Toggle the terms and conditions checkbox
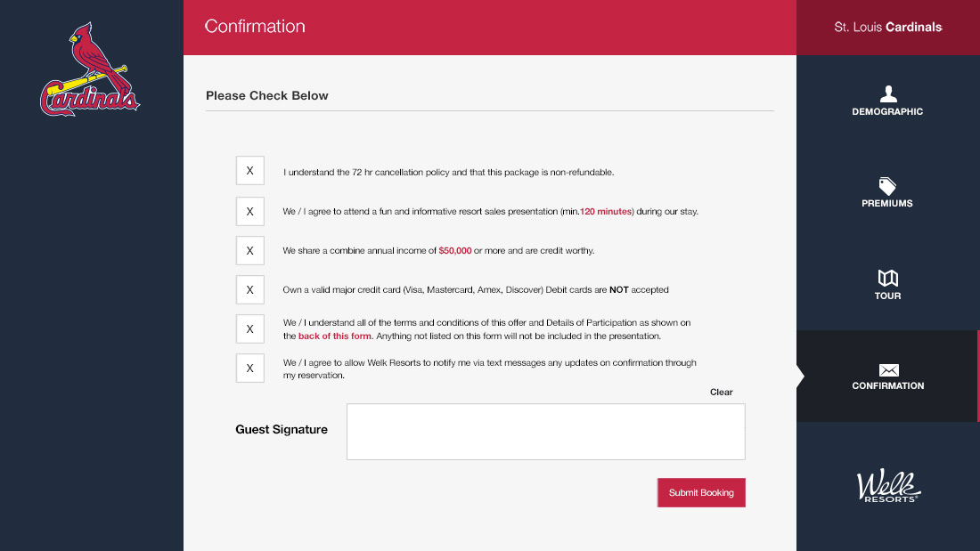The height and width of the screenshot is (551, 980). 250,328
